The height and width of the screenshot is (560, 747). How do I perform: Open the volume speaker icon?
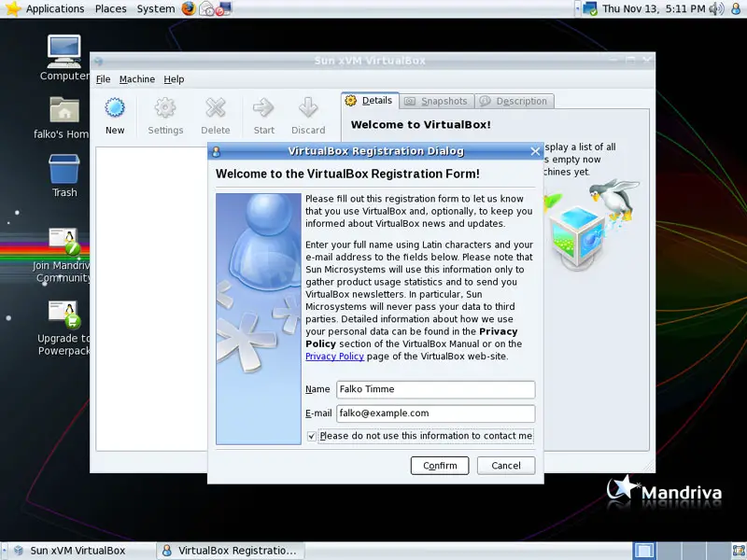716,8
